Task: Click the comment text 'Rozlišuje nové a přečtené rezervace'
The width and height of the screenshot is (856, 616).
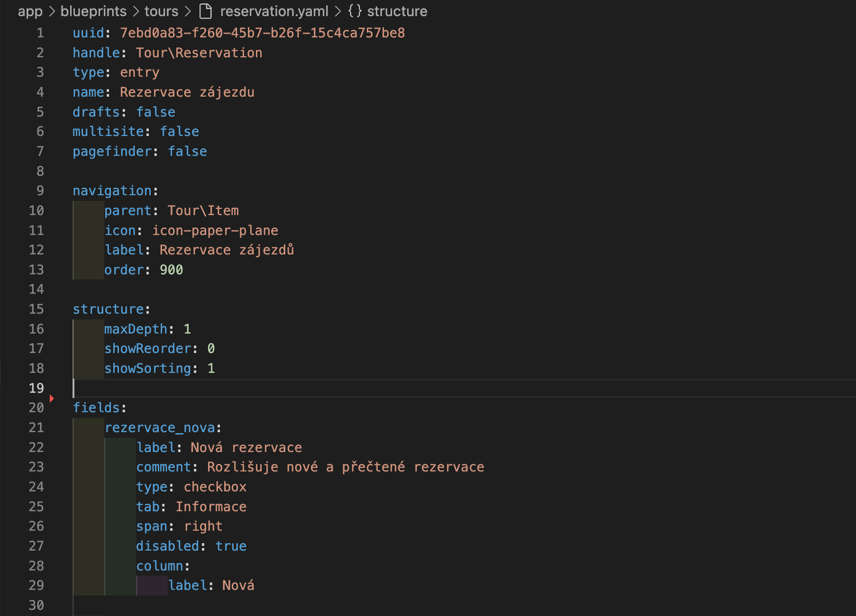Action: pos(346,467)
